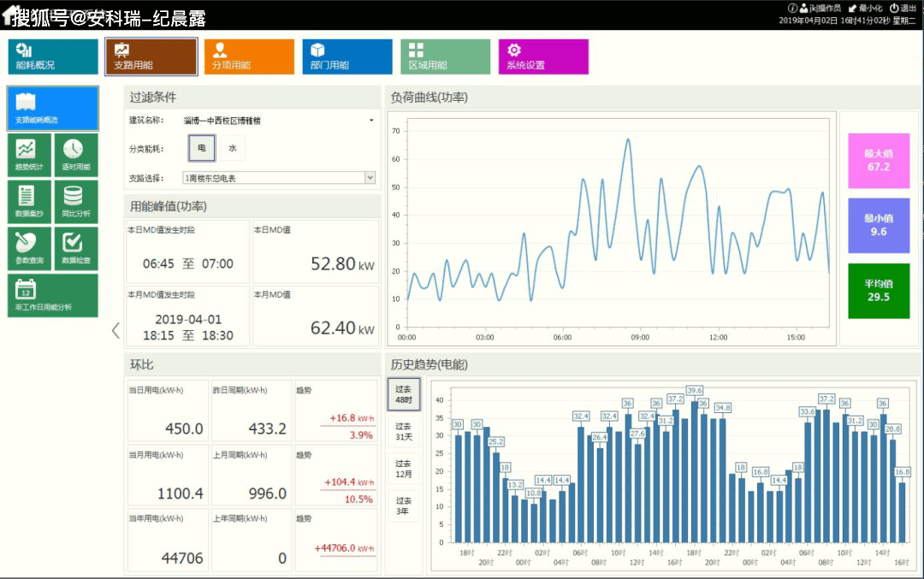This screenshot has height=579, width=924.
Task: Select 水 water energy type
Action: pyautogui.click(x=232, y=148)
